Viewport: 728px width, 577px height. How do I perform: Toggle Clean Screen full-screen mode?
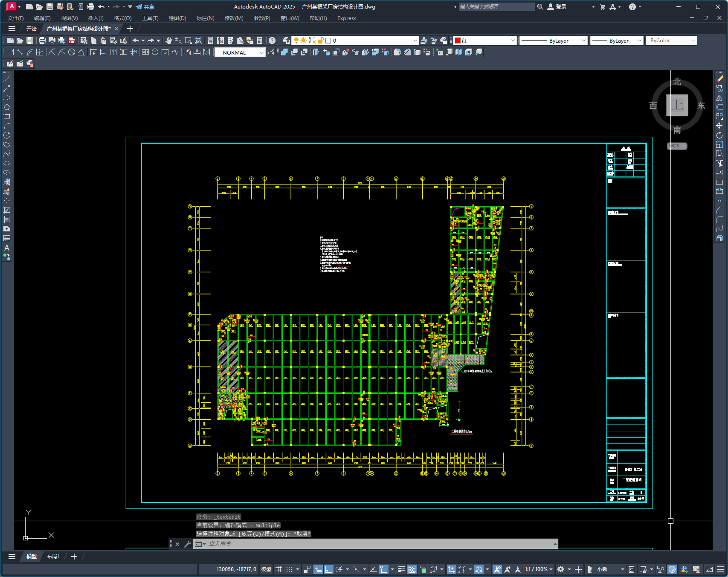[709, 569]
